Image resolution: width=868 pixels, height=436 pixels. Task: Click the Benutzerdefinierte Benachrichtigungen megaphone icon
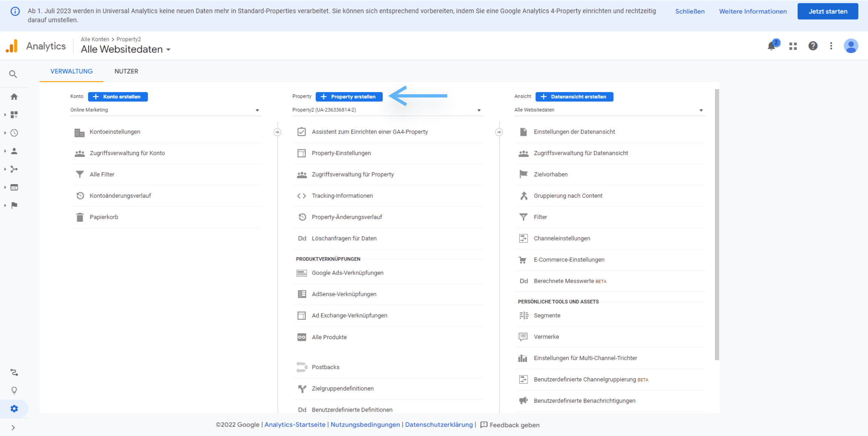click(523, 401)
